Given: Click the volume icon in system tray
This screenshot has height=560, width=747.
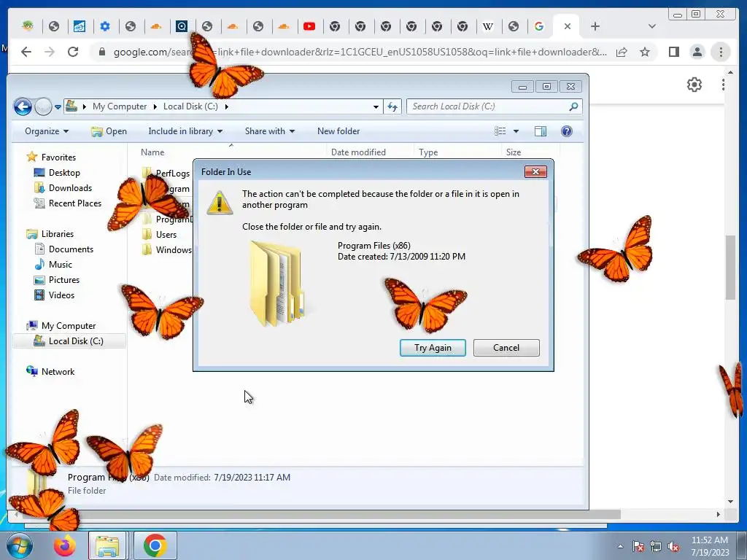Looking at the screenshot, I should [x=673, y=547].
